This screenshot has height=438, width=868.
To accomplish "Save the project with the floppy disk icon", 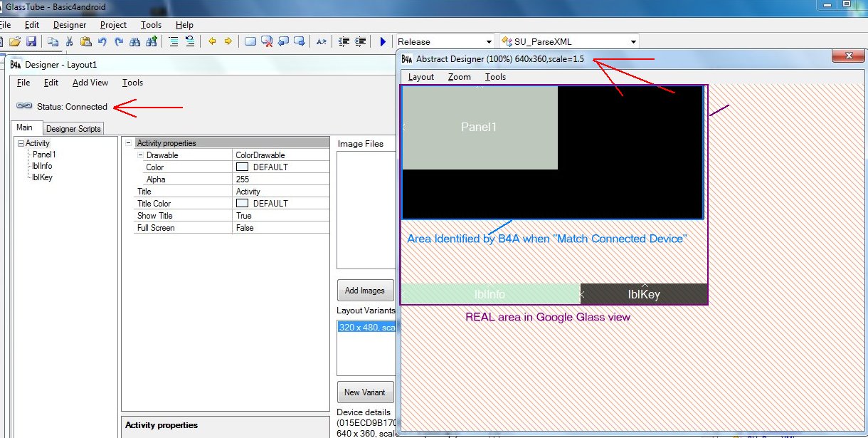I will (31, 41).
